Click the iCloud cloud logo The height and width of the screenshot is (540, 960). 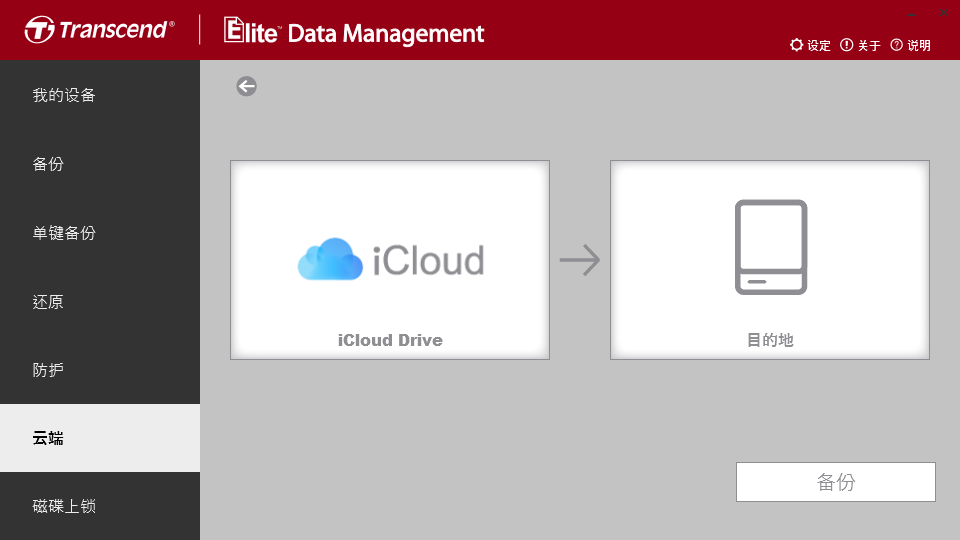tap(330, 260)
